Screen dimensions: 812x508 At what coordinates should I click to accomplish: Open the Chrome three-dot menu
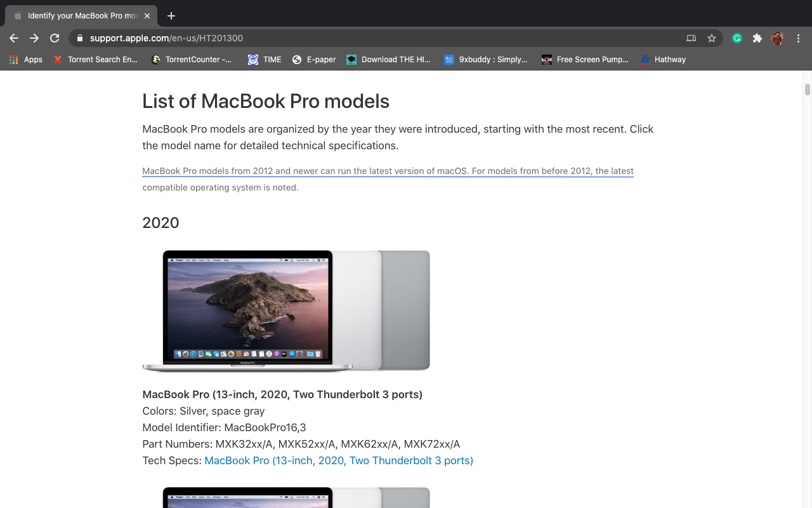coord(799,38)
